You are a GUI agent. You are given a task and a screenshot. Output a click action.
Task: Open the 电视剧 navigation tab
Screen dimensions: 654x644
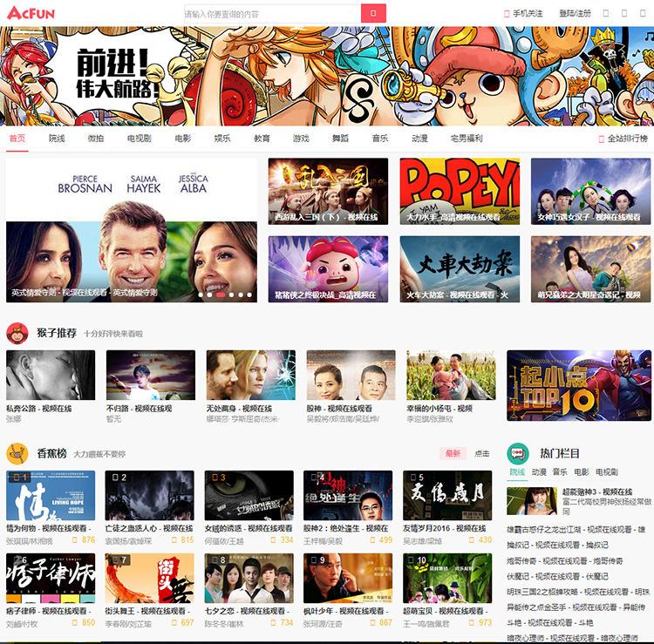point(140,139)
